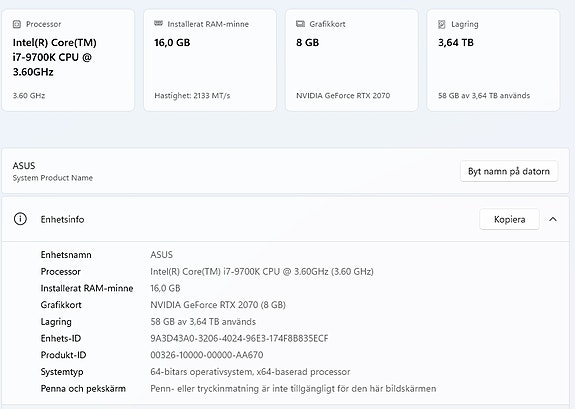
Task: Open the Lagring 3,64 TB card
Action: coord(493,60)
